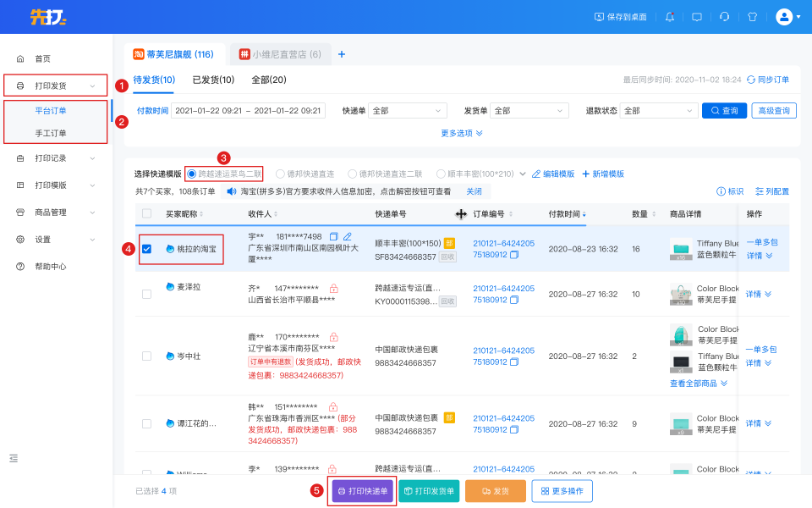This screenshot has width=812, height=508.
Task: Open customer service headset icon
Action: [x=724, y=16]
